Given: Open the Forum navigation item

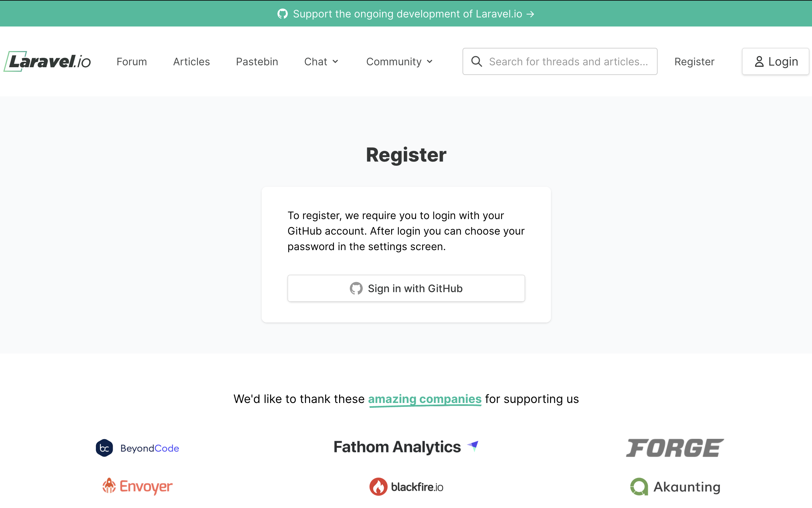Looking at the screenshot, I should (132, 61).
